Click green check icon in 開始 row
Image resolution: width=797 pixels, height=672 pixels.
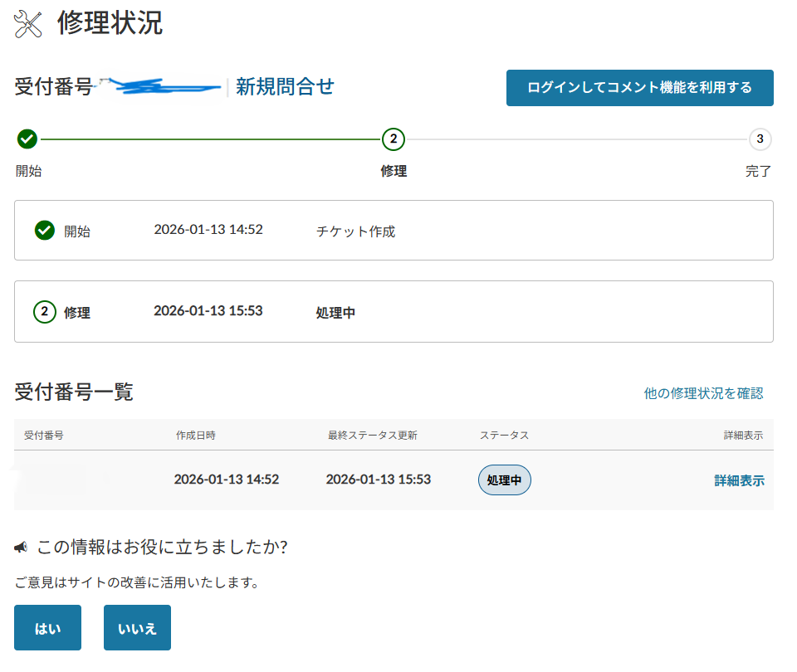pos(45,231)
